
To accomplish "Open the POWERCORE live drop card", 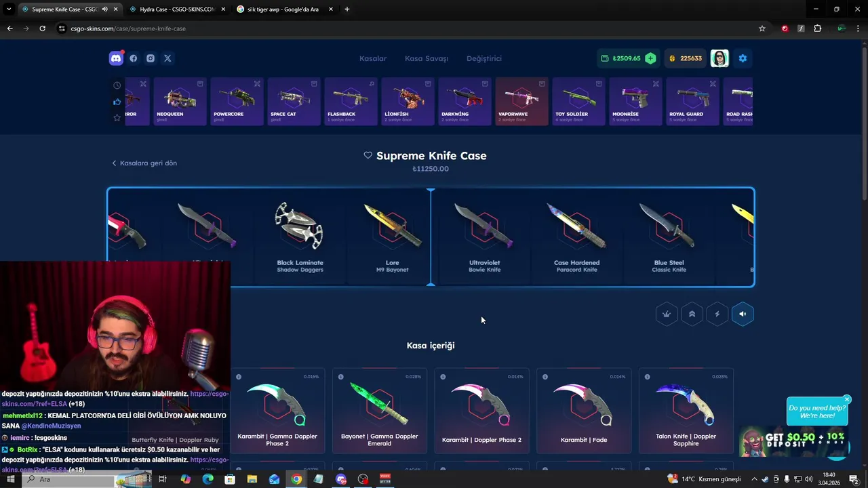I will [237, 101].
